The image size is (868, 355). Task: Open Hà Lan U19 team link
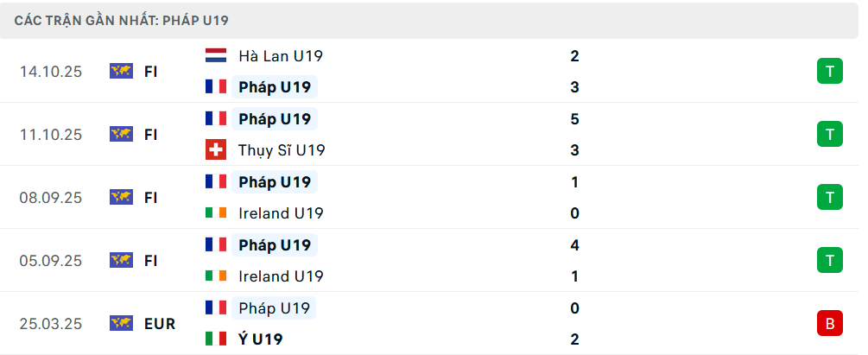pyautogui.click(x=281, y=56)
